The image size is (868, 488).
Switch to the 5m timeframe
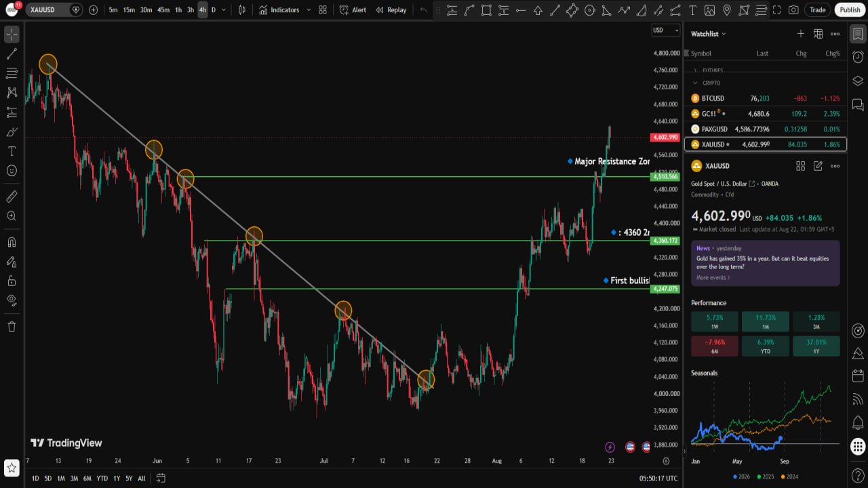(113, 10)
